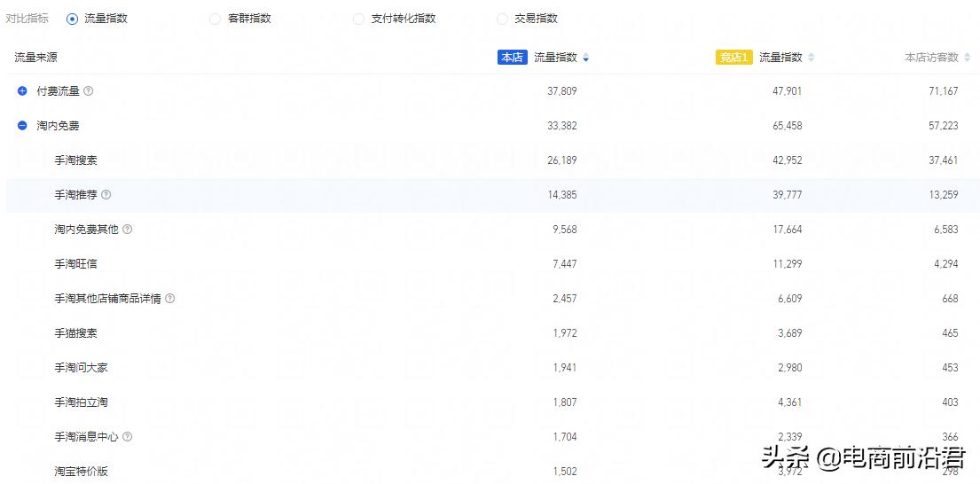Viewport: 980px width, 484px height.
Task: Click value 453 in 手淘问大家 row
Action: click(950, 368)
